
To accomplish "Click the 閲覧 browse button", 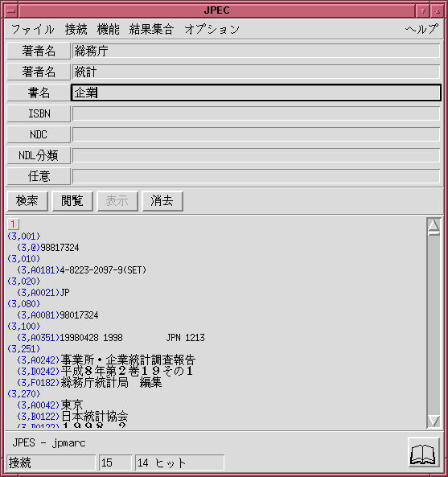I will (x=72, y=201).
